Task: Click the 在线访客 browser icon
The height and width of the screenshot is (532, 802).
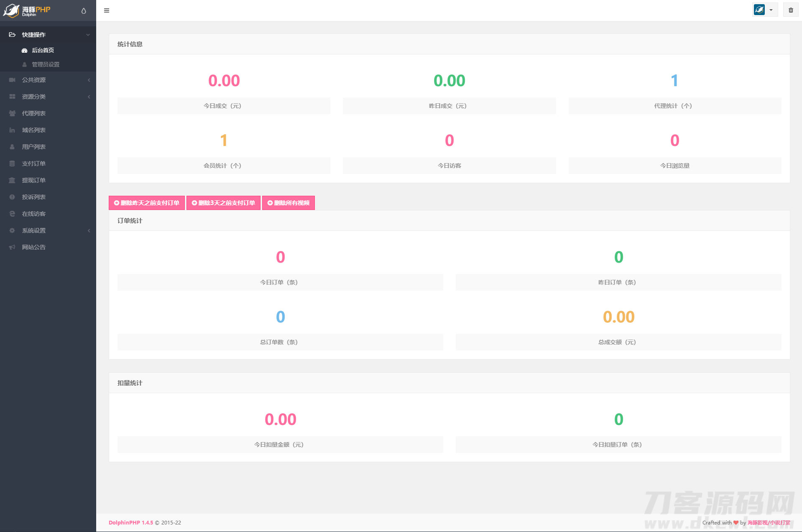Action: click(12, 214)
